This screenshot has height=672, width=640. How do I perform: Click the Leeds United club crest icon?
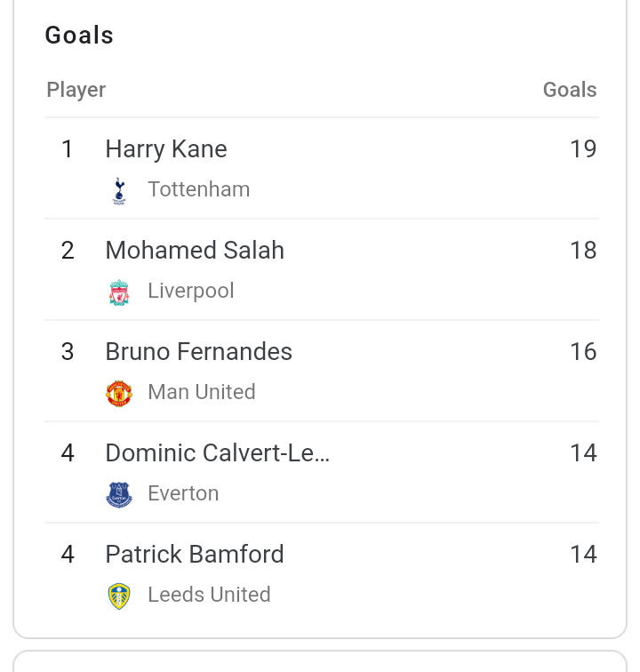point(119,596)
